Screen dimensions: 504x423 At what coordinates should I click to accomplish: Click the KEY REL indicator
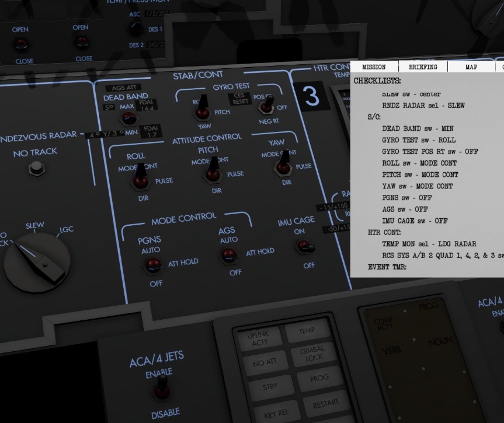(x=276, y=413)
